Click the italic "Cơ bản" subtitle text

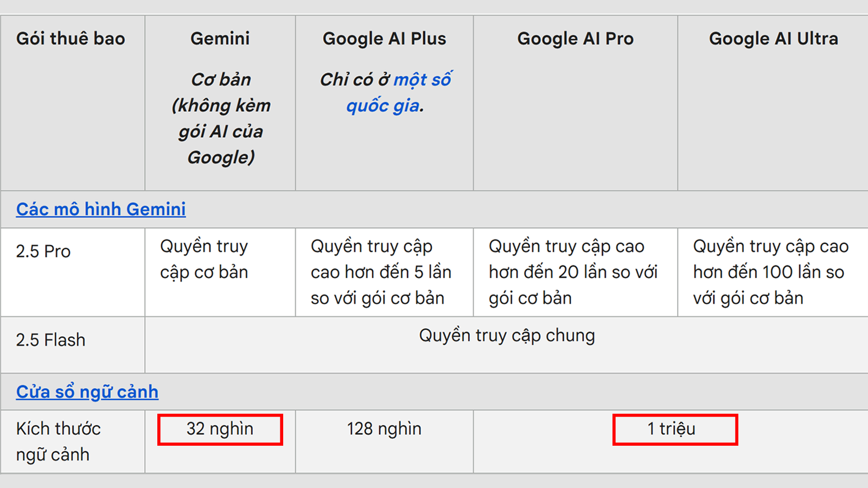(221, 80)
